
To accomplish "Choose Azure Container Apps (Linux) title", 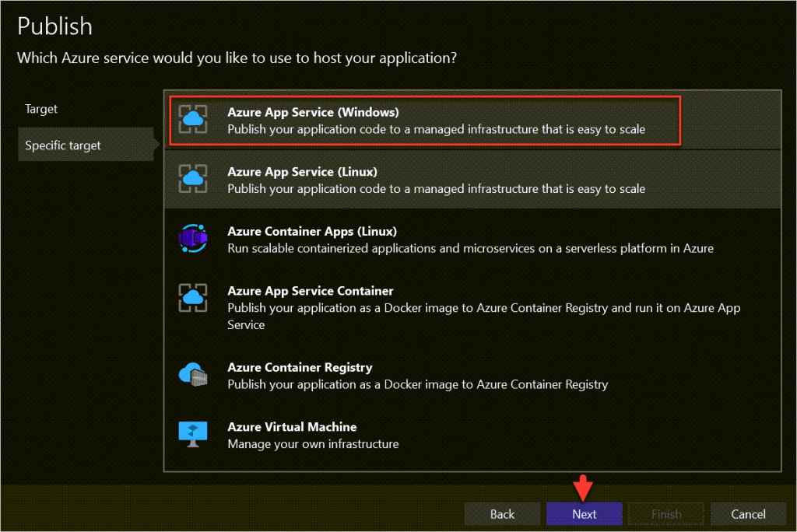I will [312, 231].
